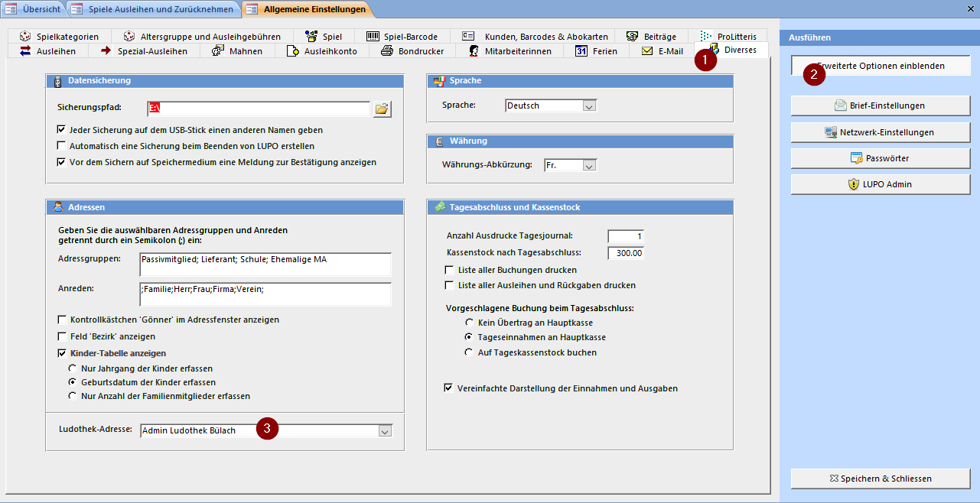Click the shield icon on LUPO Admin button

point(854,184)
